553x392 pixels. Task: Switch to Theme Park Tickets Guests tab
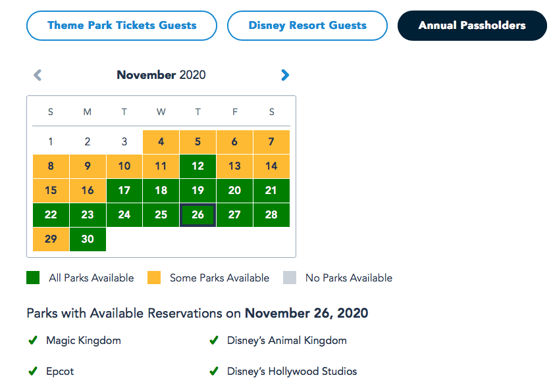pos(122,26)
